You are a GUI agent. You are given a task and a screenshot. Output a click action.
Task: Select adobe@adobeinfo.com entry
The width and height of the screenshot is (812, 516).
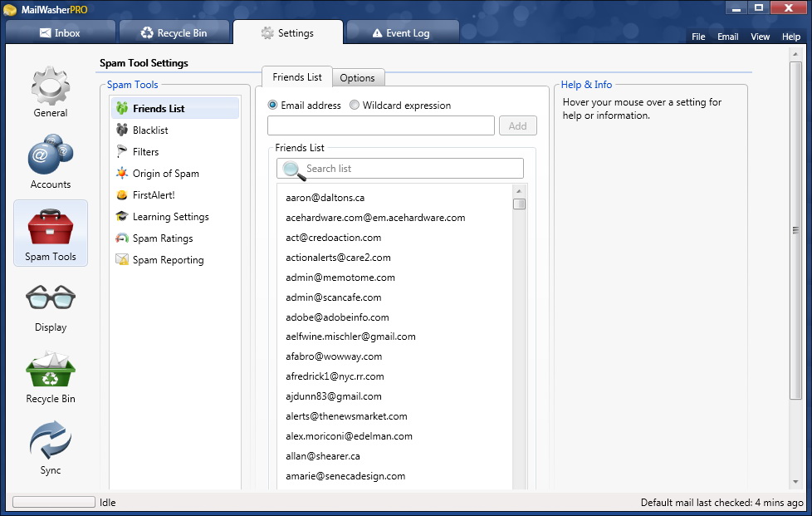point(337,317)
